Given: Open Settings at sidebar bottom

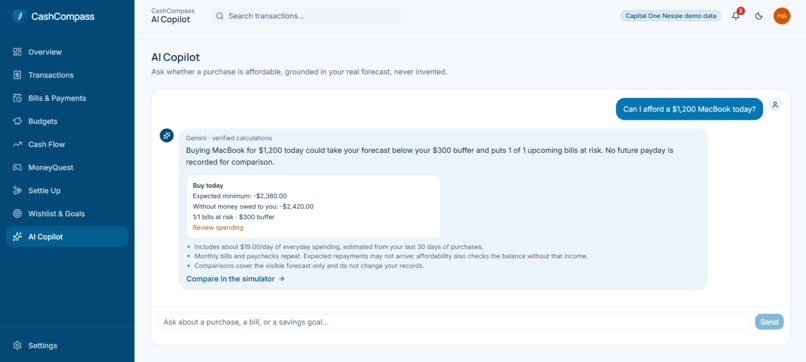Looking at the screenshot, I should (x=67, y=346).
